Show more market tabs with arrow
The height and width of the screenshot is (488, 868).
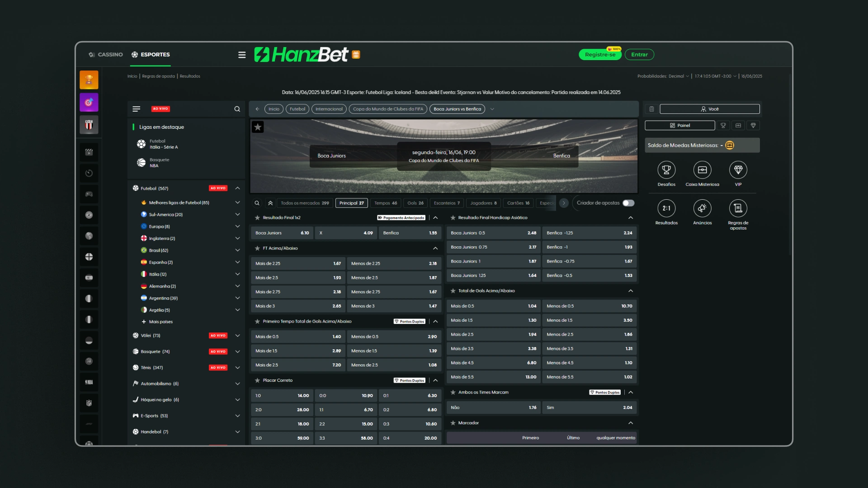564,203
